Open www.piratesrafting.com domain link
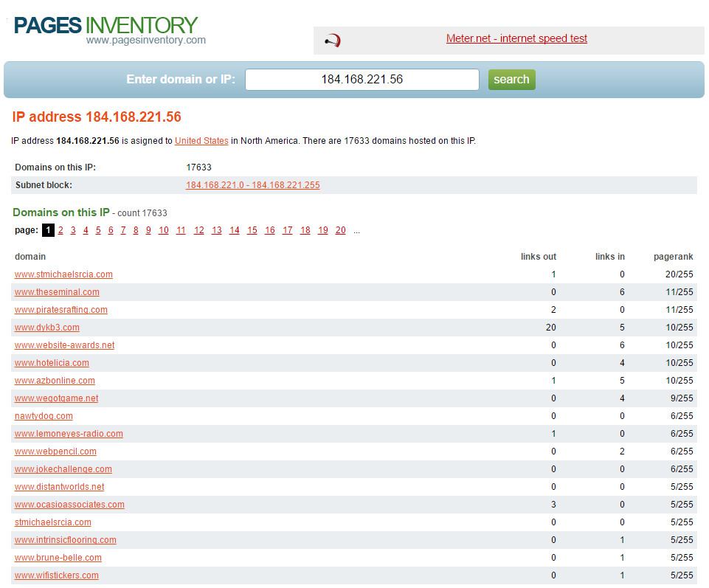This screenshot has width=709, height=588. tap(61, 310)
